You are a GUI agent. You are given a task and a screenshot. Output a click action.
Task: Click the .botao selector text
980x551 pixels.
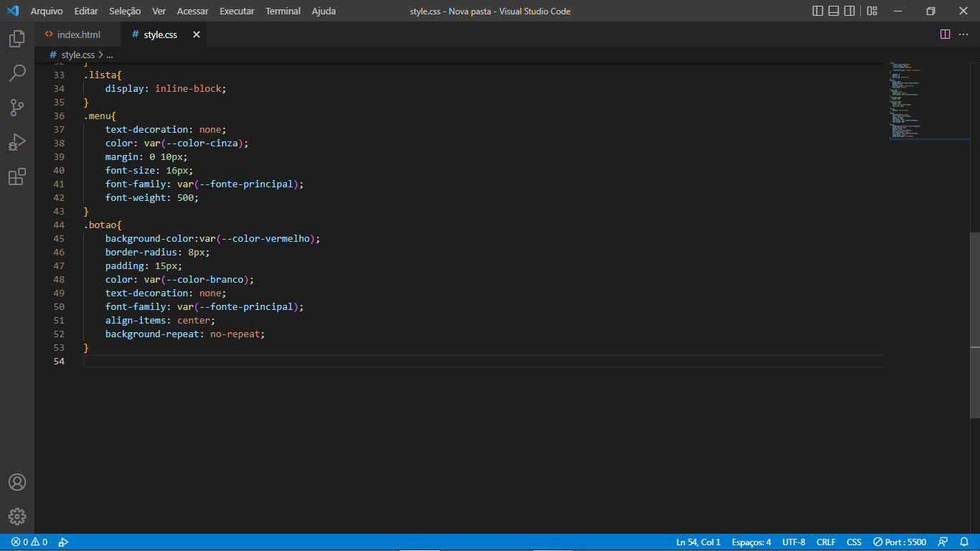pyautogui.click(x=100, y=225)
